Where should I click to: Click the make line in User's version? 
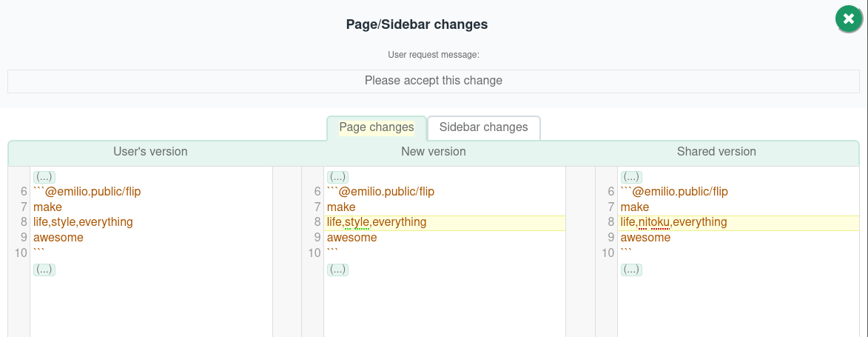[x=47, y=207]
